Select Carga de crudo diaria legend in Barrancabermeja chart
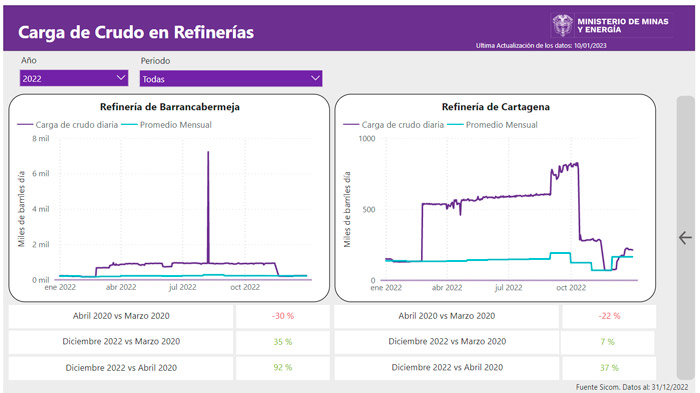Screen dimensions: 700x393 68,125
